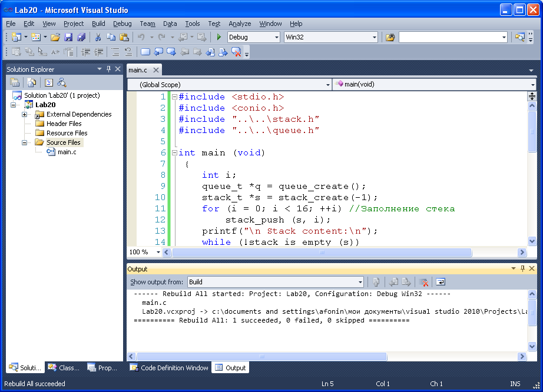Screen dimensions: 543x392
Task: Click the Save All icon
Action: pos(81,37)
